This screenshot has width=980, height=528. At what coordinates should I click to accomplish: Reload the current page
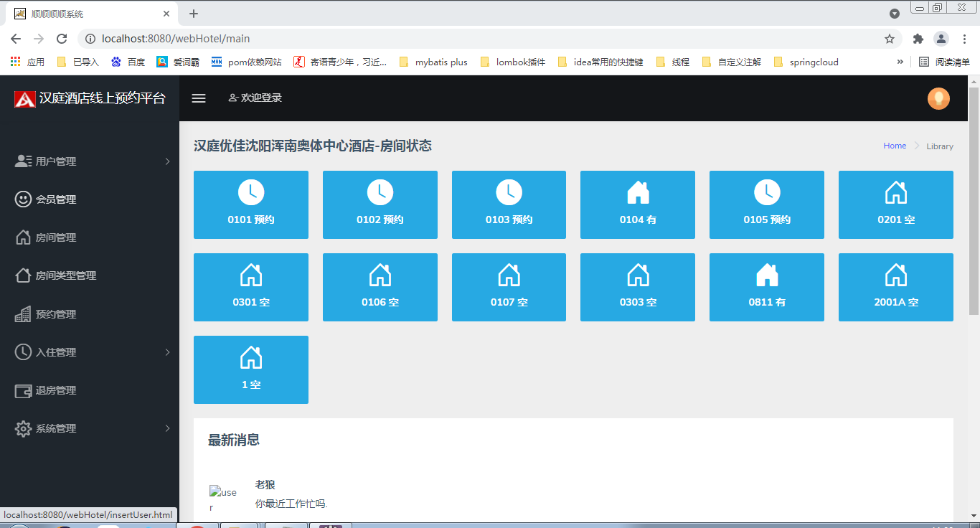(x=62, y=39)
